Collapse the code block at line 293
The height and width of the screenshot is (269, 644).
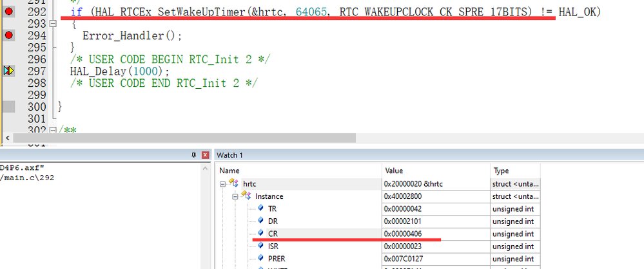[53, 23]
